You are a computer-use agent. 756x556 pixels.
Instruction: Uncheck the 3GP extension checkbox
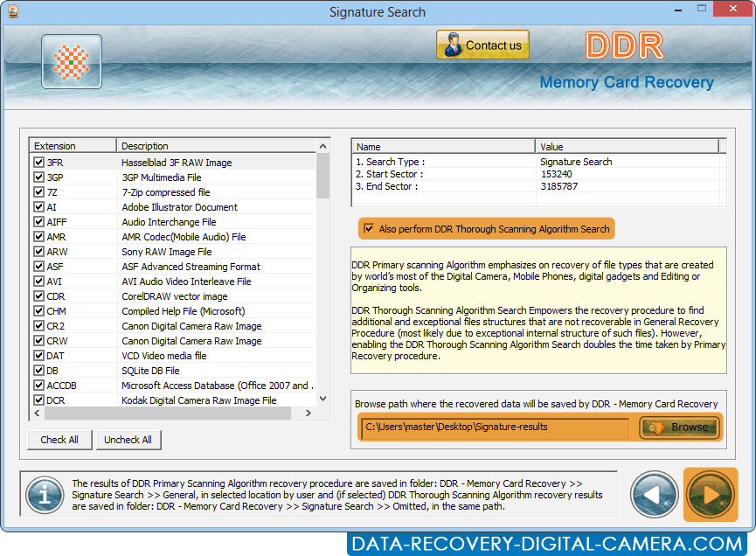click(39, 177)
